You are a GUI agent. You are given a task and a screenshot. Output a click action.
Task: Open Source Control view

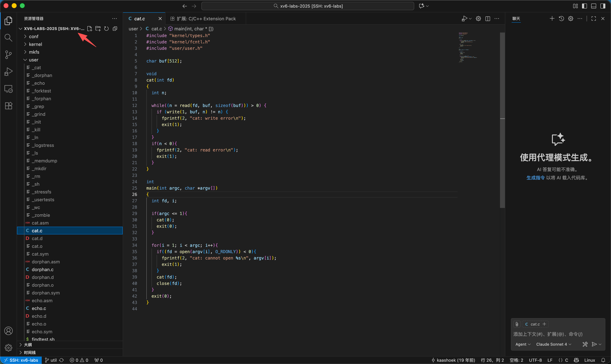click(8, 54)
